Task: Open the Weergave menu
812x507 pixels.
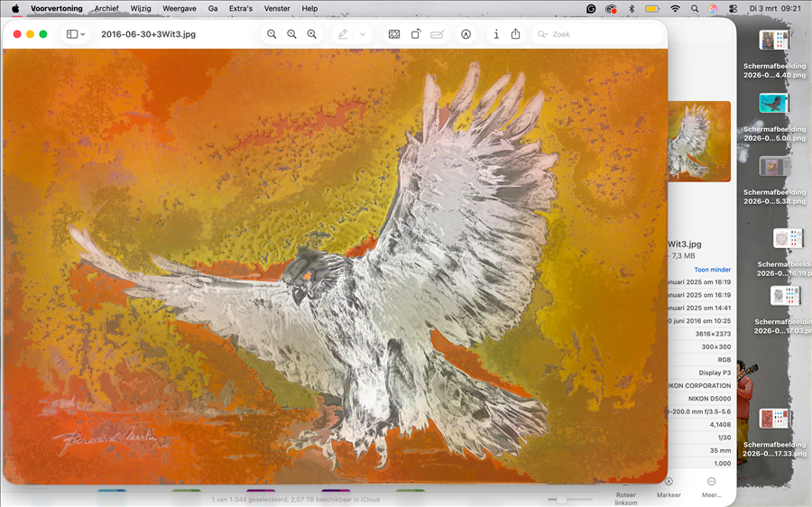Action: pos(179,8)
